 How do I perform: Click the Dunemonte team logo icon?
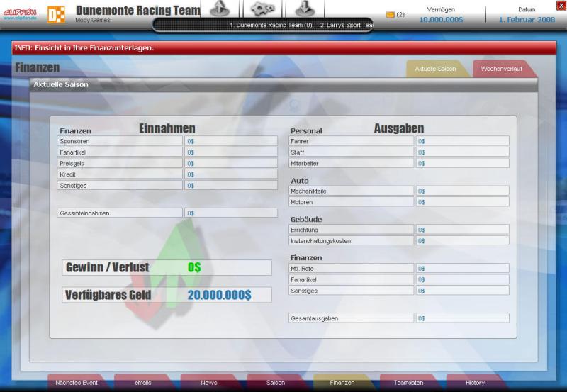[56, 14]
